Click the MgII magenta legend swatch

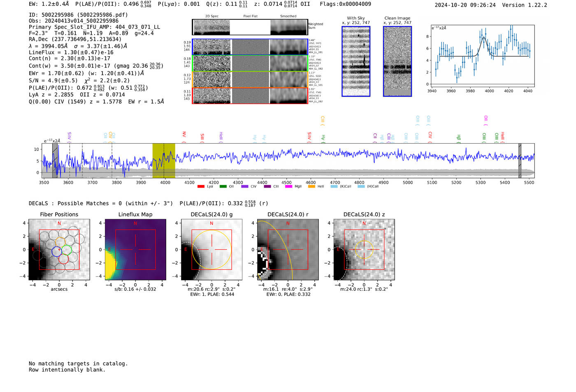point(289,186)
